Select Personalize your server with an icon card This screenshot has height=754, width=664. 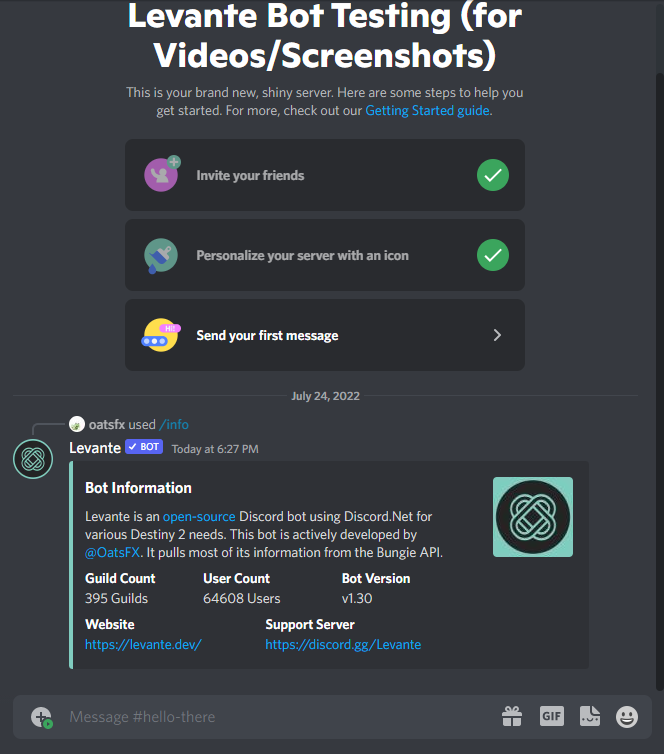pyautogui.click(x=325, y=255)
